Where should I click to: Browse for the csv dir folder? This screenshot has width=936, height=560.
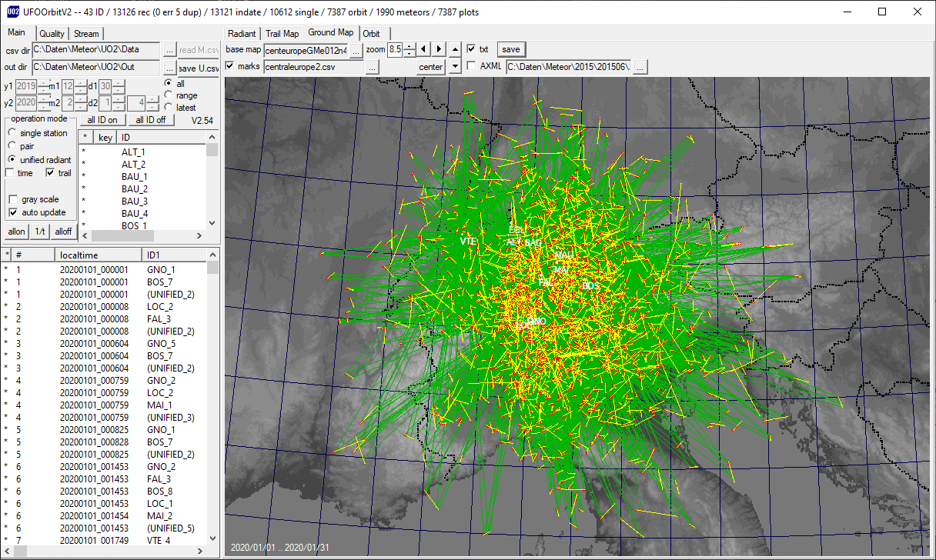coord(169,50)
